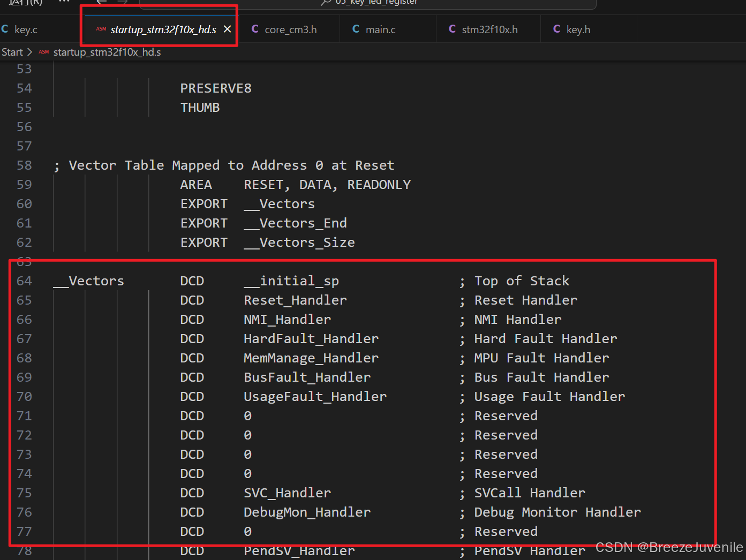This screenshot has height=560, width=746.
Task: Click the C file icon on stm32f10x.h tab
Action: click(x=452, y=29)
